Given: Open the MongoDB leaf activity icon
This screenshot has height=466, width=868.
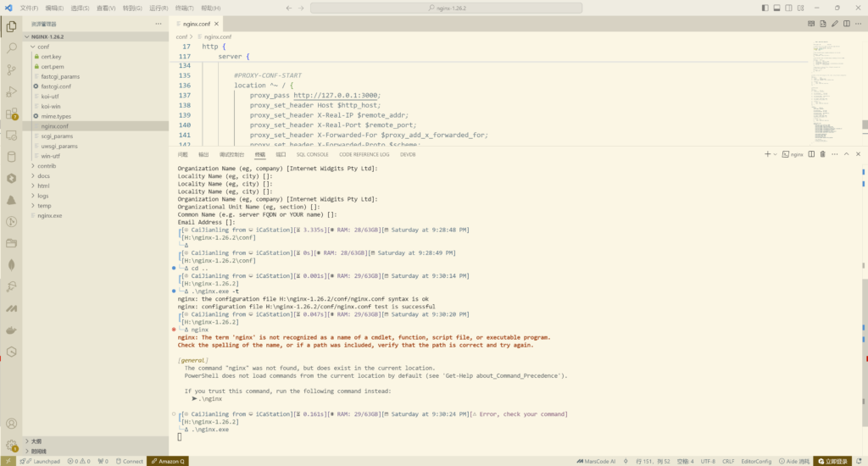Looking at the screenshot, I should click(11, 265).
